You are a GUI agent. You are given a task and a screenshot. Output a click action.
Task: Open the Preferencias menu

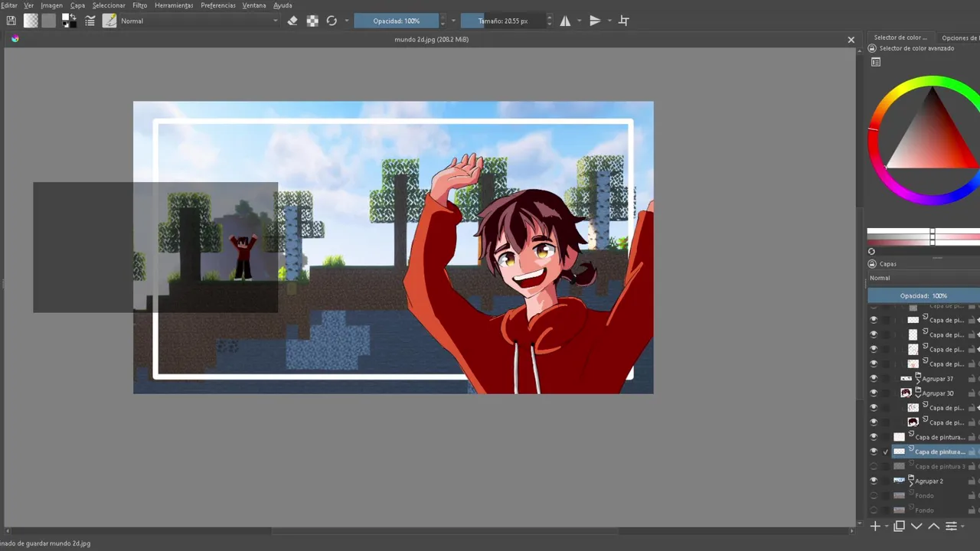pyautogui.click(x=218, y=5)
